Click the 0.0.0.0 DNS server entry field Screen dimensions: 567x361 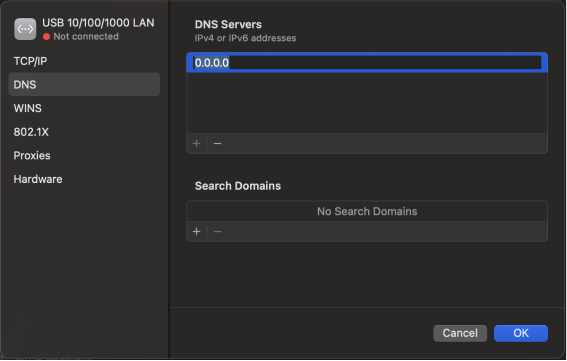pos(367,63)
